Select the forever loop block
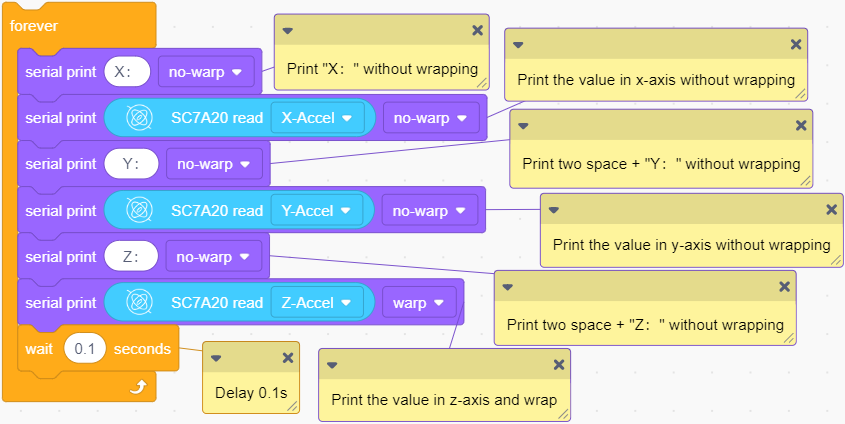This screenshot has height=424, width=845. click(x=34, y=26)
